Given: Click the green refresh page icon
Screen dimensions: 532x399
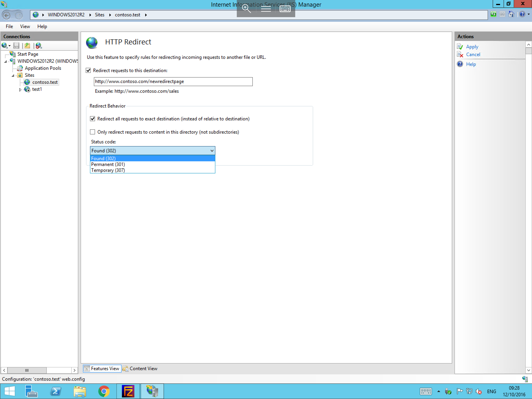Looking at the screenshot, I should pyautogui.click(x=493, y=14).
